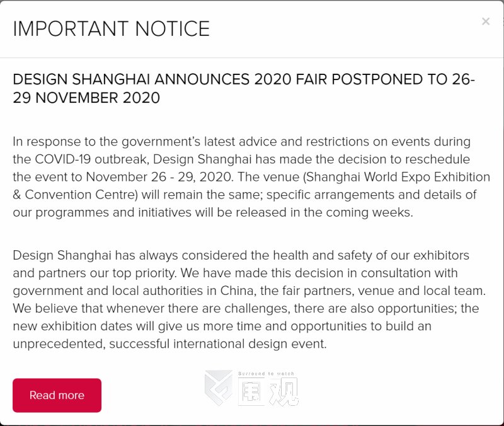The height and width of the screenshot is (426, 504).
Task: Click the IMPORTANT NOTICE title
Action: (112, 29)
